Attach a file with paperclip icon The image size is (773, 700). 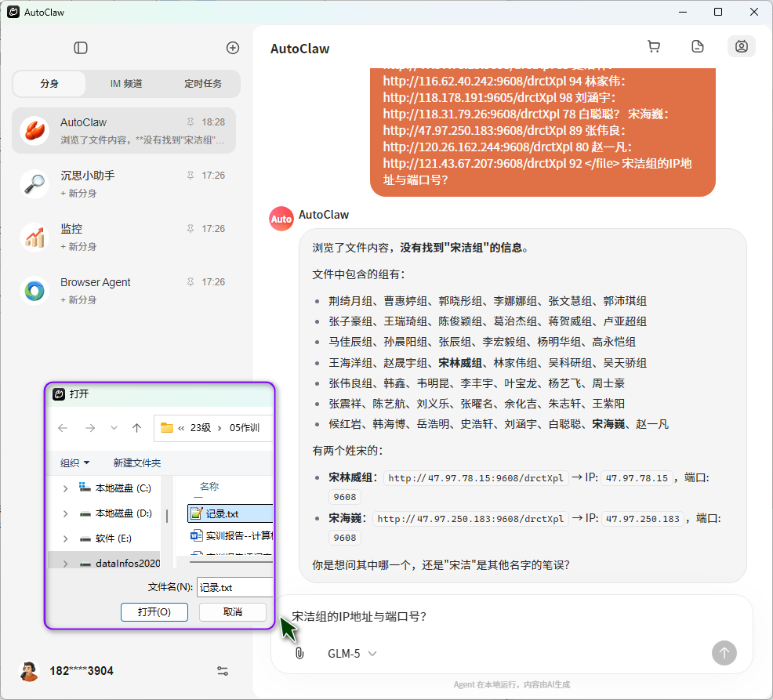(x=299, y=653)
